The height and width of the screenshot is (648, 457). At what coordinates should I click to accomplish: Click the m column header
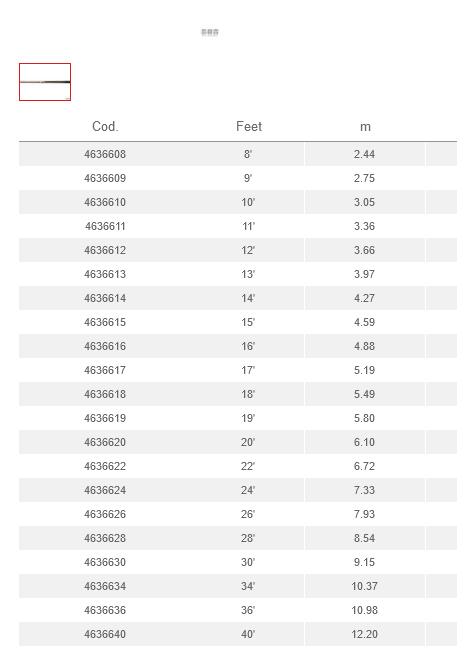[x=365, y=126]
